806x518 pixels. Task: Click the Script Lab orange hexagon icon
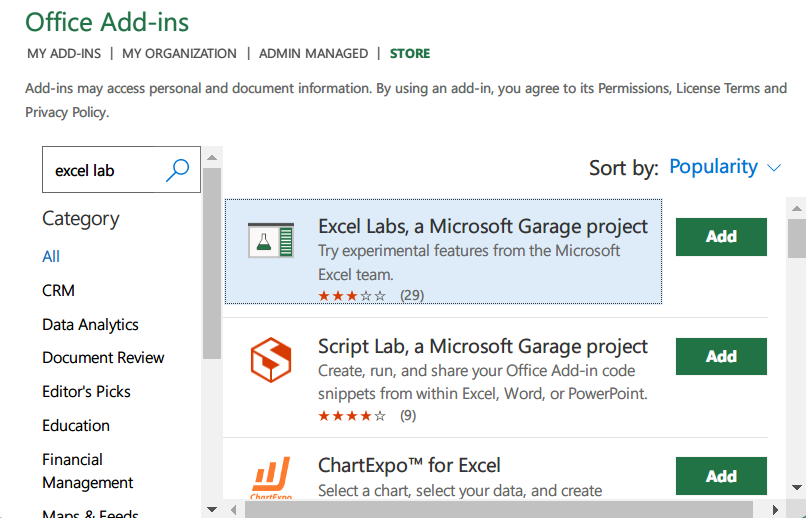point(271,360)
